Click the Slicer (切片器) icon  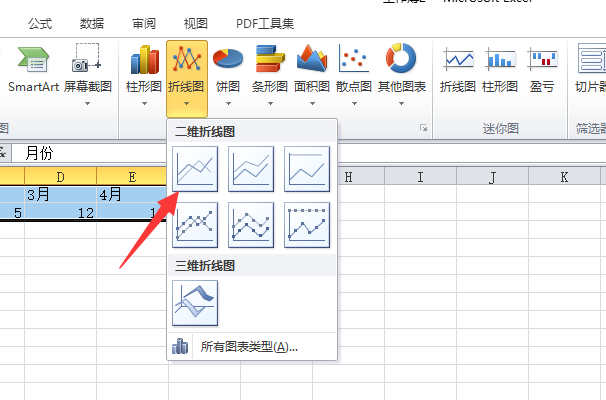coord(591,59)
